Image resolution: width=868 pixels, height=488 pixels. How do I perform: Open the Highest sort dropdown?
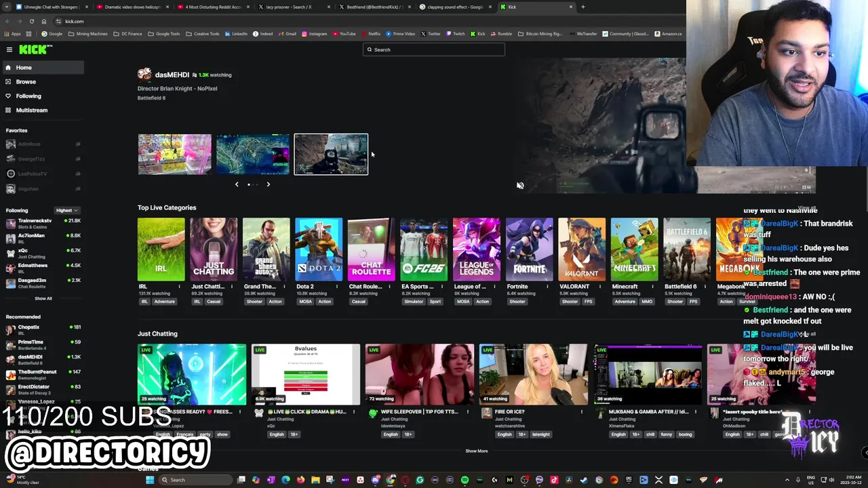[x=67, y=210]
